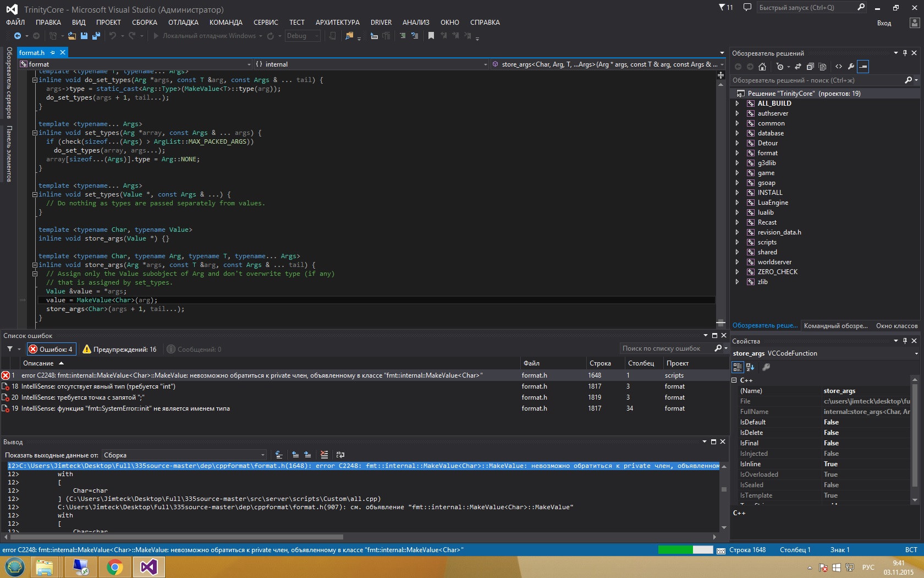Screen dimensions: 924x578
Task: Expand the worldserver project node
Action: 737,262
